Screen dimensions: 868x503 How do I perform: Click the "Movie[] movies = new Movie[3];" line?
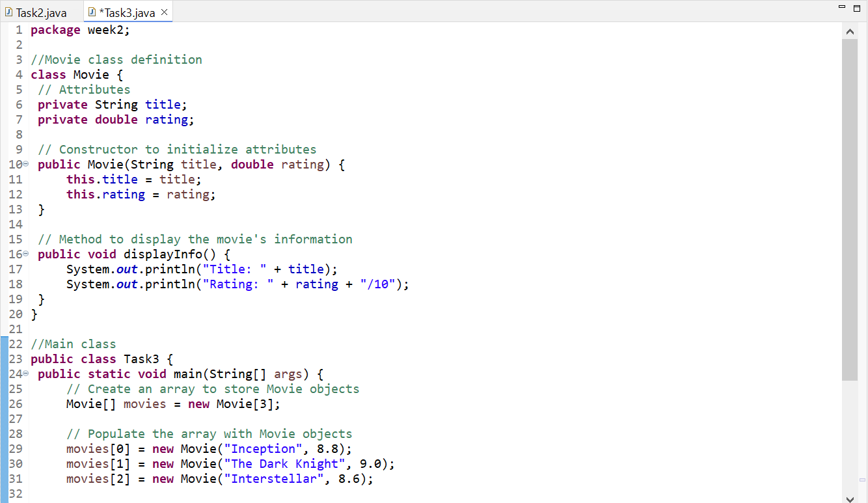(174, 404)
